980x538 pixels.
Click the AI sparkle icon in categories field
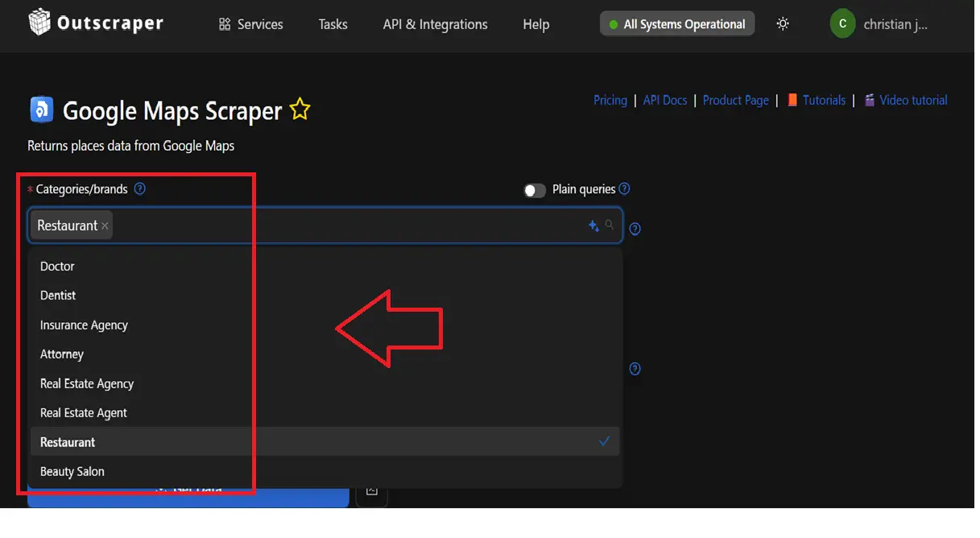coord(593,226)
